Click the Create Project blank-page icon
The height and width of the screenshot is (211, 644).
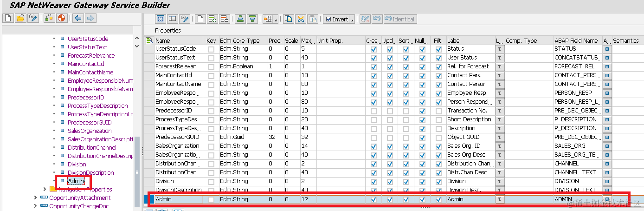(x=7, y=18)
